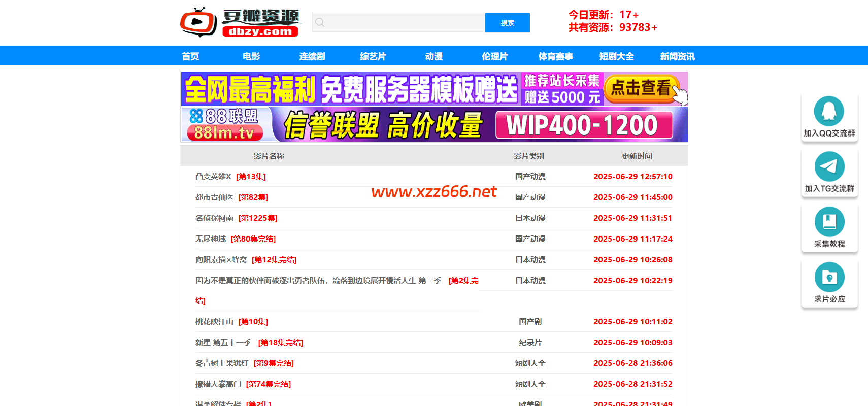Click the 更新时间 column header
The image size is (868, 406).
click(637, 156)
